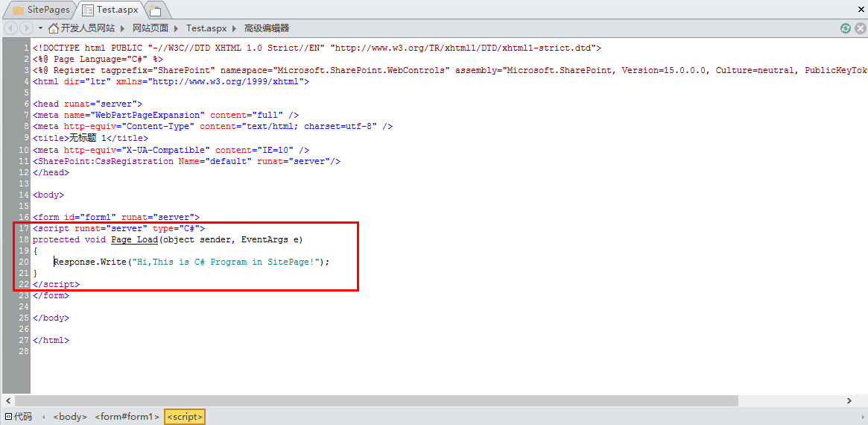Expand arrow after Test.aspx breadcrumb

(x=234, y=28)
